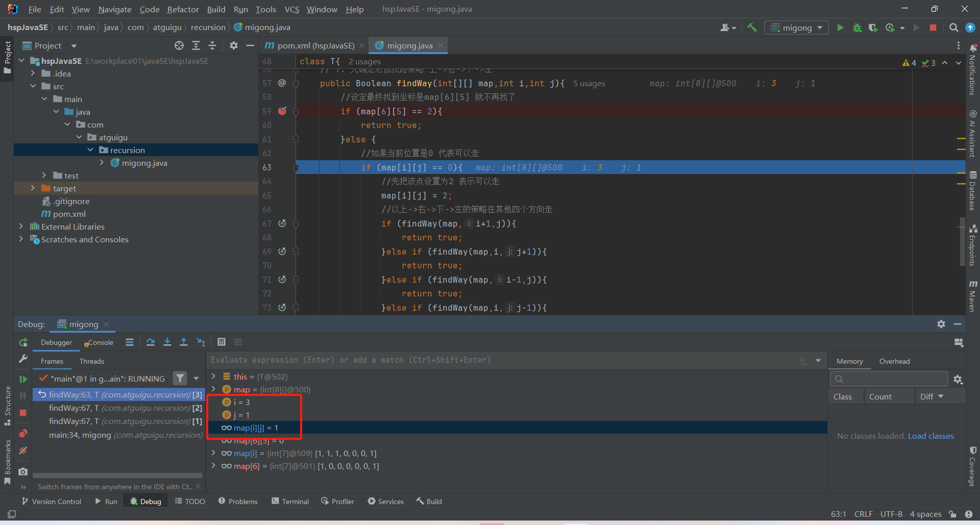Open the Terminal tool window button

[x=290, y=502]
